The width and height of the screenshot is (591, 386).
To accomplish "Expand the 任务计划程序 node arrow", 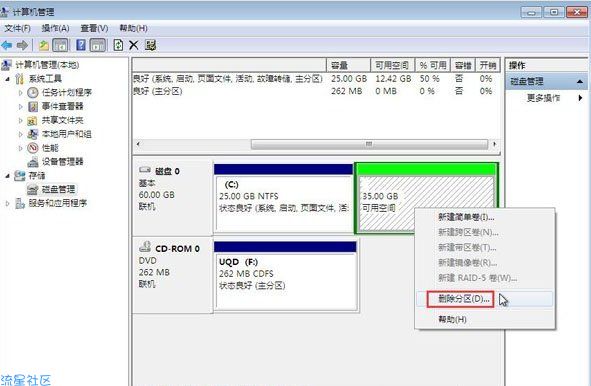I will coord(20,93).
